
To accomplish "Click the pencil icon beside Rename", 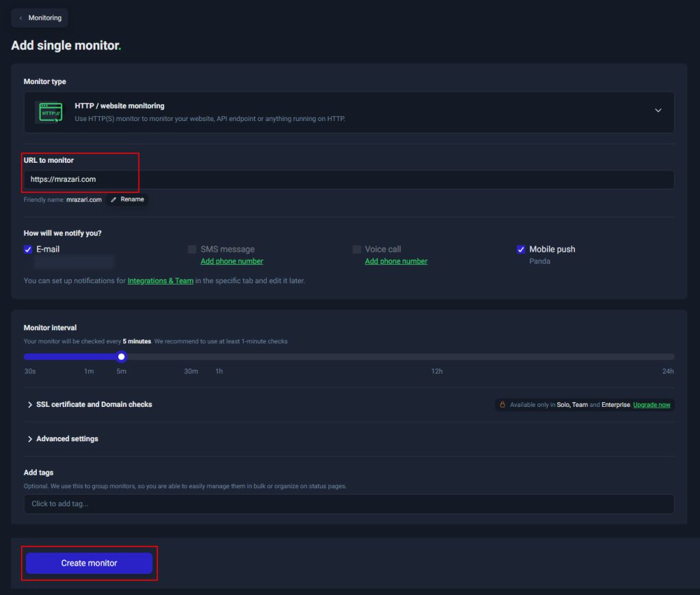I will [x=113, y=200].
